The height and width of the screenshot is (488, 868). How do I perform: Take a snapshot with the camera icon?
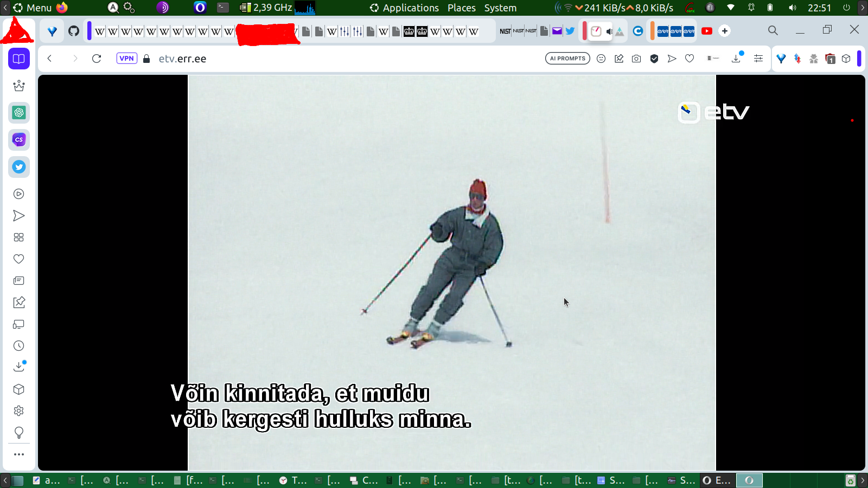click(x=636, y=59)
